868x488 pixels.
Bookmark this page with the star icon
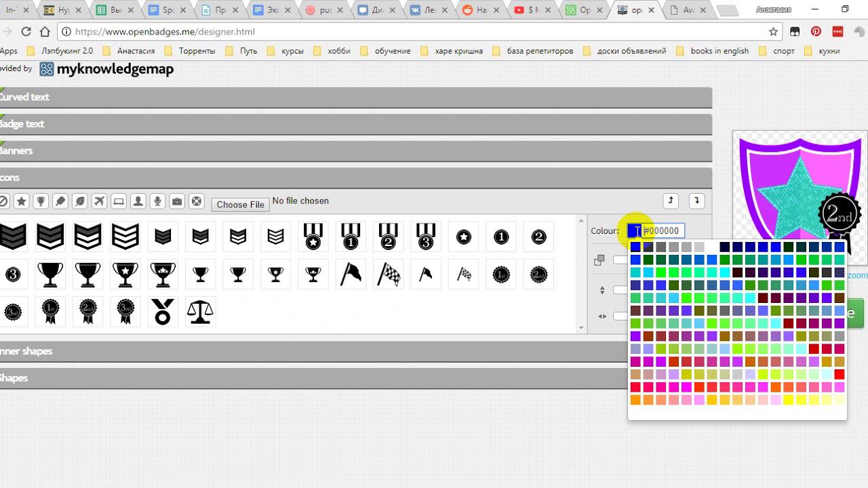pos(773,32)
